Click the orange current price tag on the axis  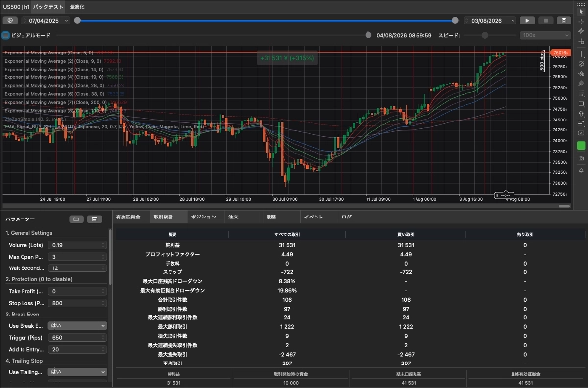[x=561, y=53]
